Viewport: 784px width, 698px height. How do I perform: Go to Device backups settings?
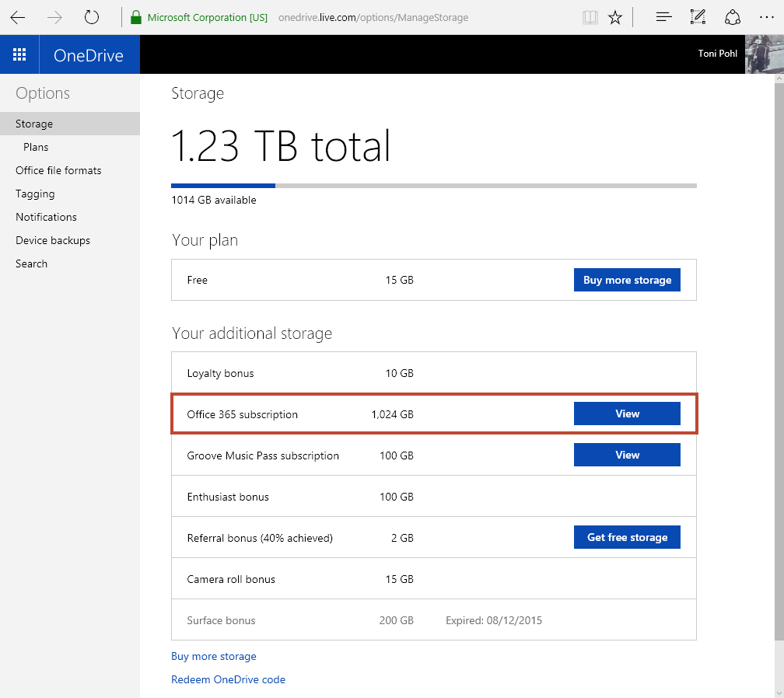[53, 240]
